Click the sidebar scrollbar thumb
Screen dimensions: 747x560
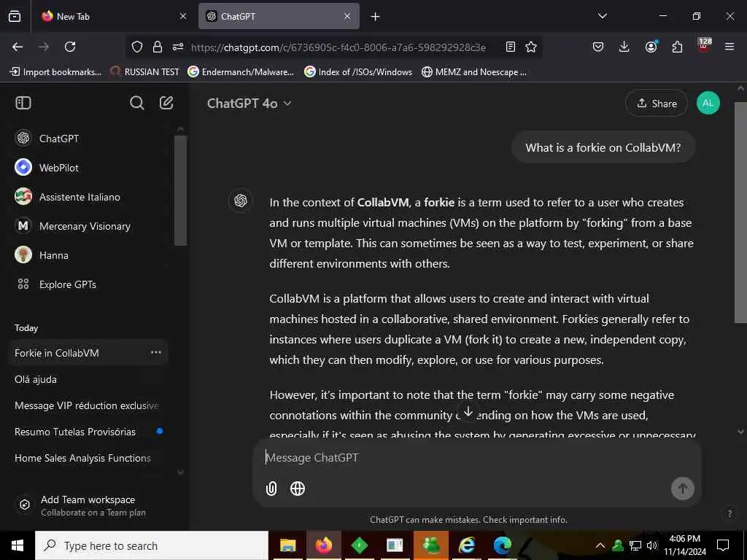pos(180,190)
